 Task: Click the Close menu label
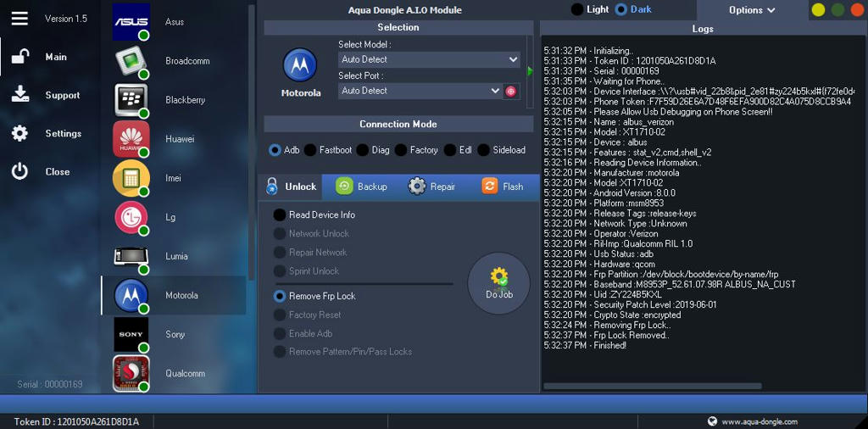click(x=58, y=171)
